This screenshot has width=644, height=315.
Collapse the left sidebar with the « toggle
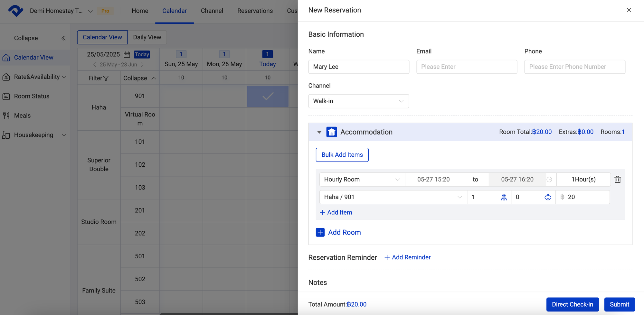63,38
